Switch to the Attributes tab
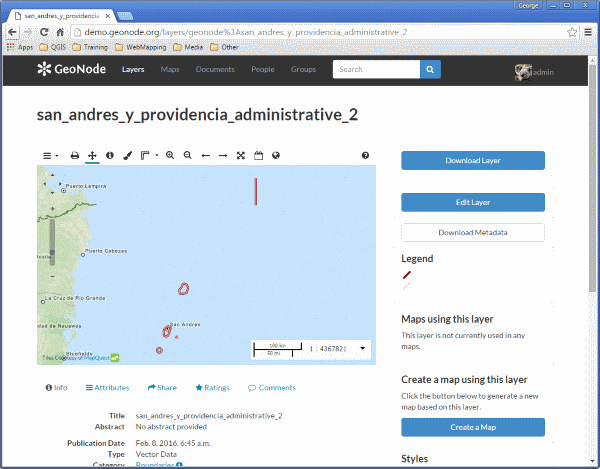The width and height of the screenshot is (600, 469). [108, 388]
